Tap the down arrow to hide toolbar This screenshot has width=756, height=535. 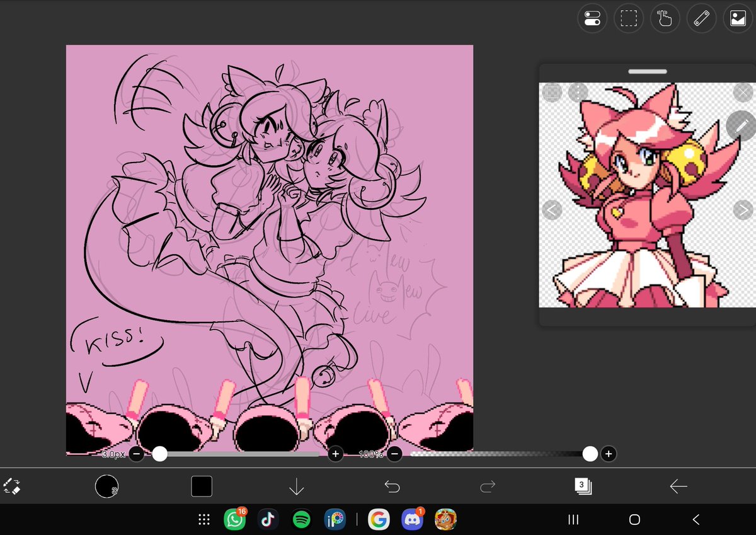click(296, 486)
